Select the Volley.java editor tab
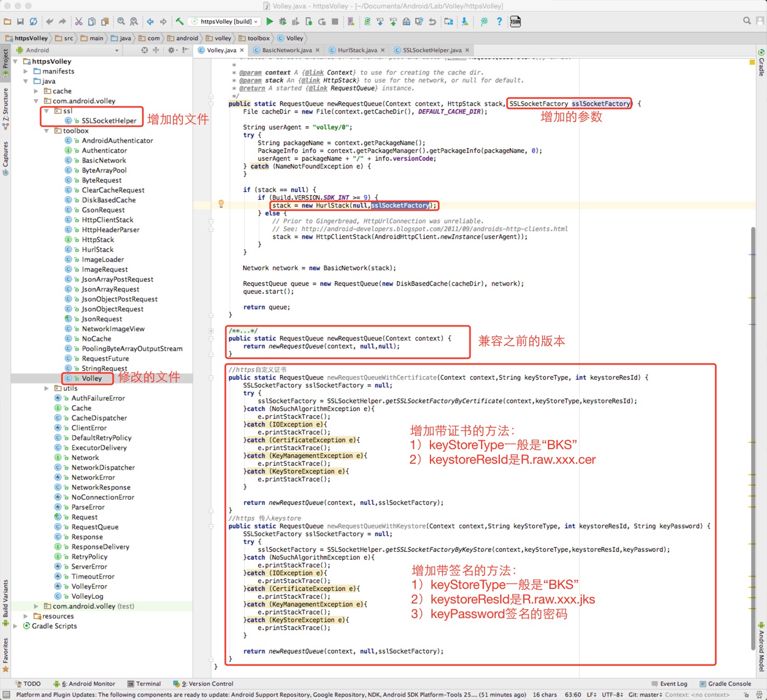The image size is (767, 700). [x=221, y=50]
